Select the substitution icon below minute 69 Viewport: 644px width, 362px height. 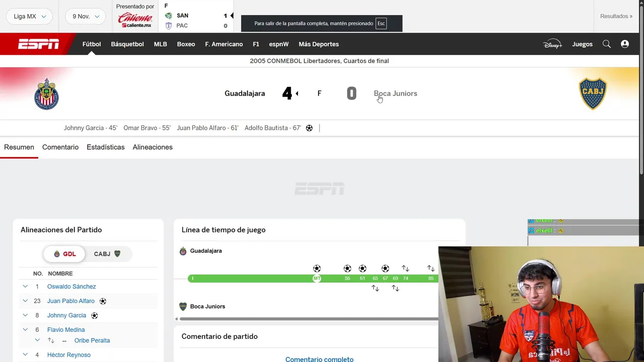395,288
